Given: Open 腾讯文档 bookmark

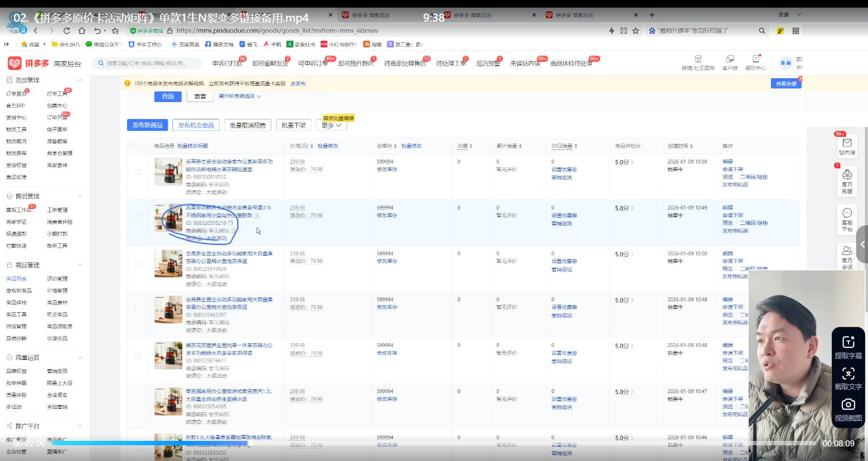Looking at the screenshot, I should tap(219, 45).
